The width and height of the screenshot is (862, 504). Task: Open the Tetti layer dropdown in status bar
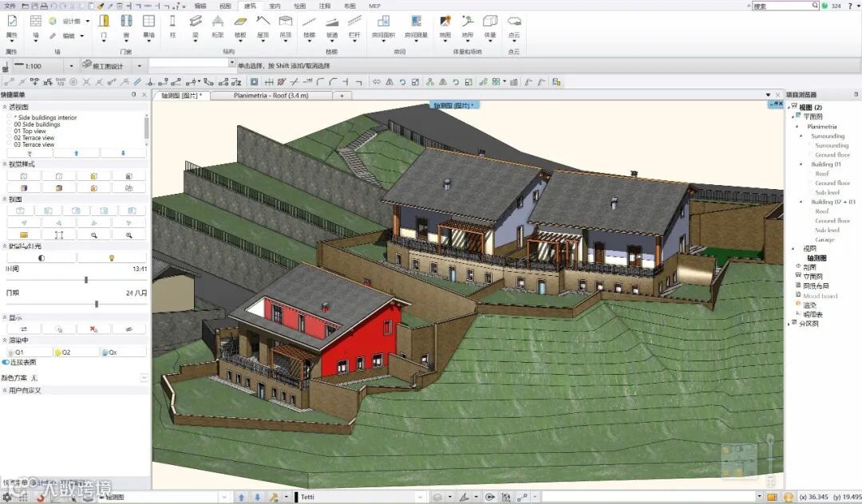pos(421,497)
